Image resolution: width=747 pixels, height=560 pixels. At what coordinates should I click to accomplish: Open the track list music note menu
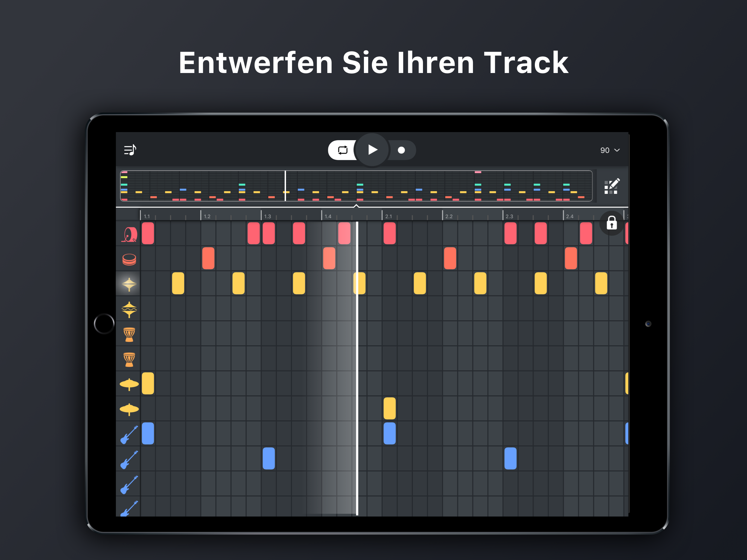(130, 150)
